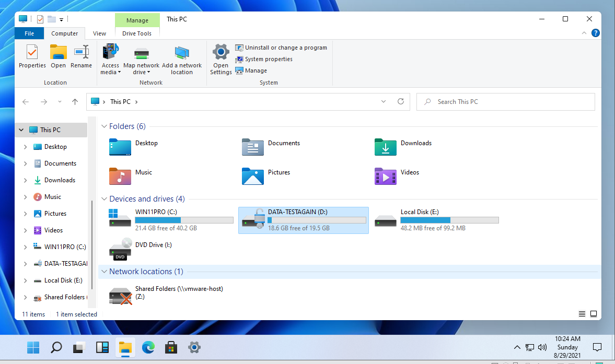Open Microsoft Store from the taskbar
Viewport: 615px width, 364px height.
171,347
